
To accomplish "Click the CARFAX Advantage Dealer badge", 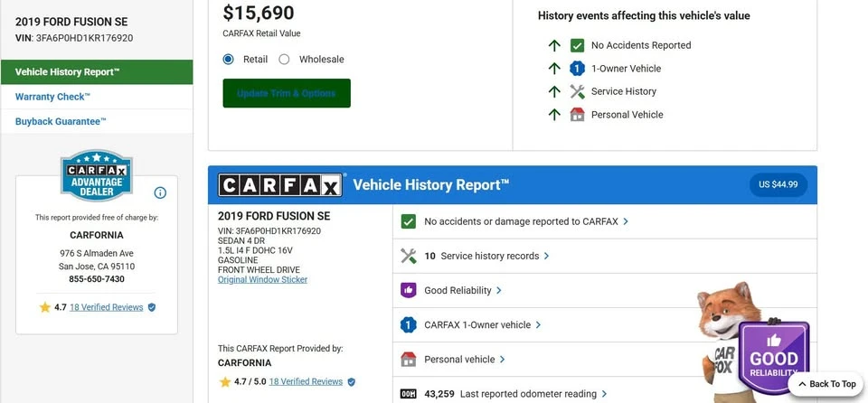I will click(97, 175).
